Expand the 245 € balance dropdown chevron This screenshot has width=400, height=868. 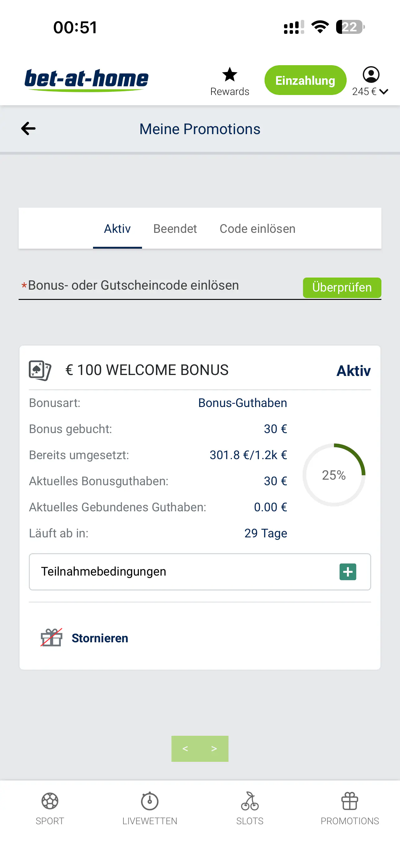(384, 91)
